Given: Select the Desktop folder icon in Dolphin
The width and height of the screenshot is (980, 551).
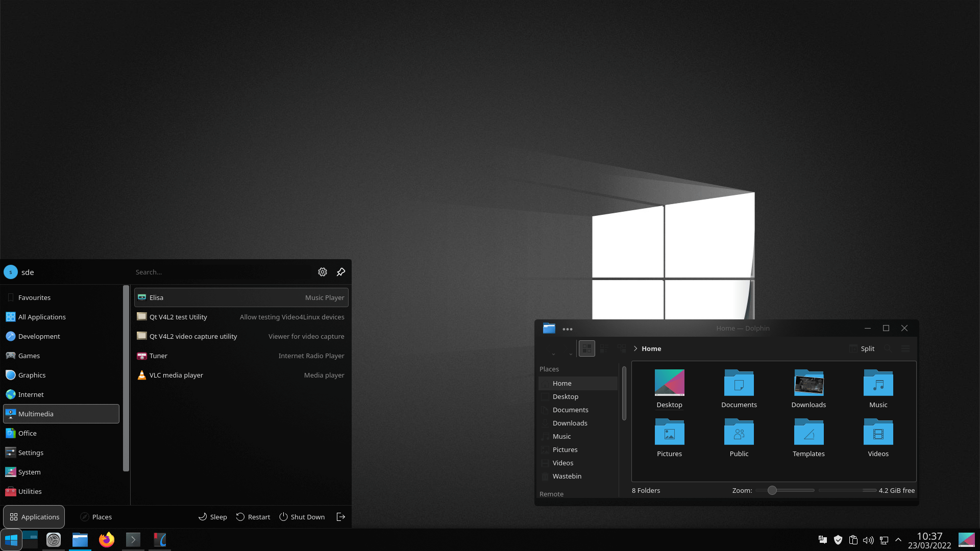Looking at the screenshot, I should pyautogui.click(x=669, y=383).
